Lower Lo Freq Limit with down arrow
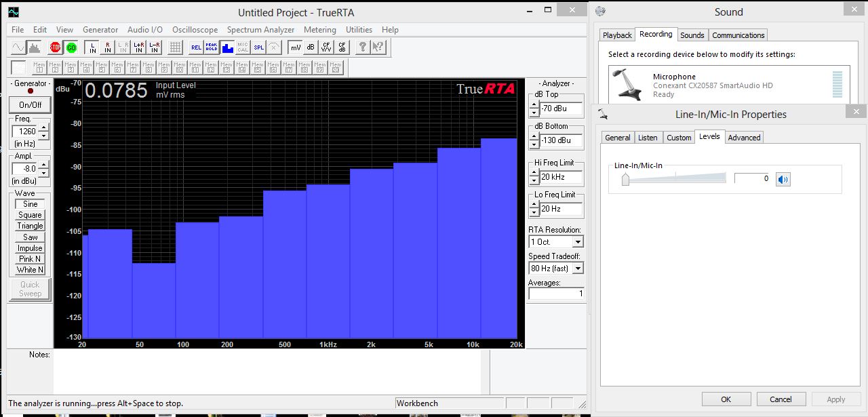Image resolution: width=868 pixels, height=417 pixels. [x=534, y=213]
